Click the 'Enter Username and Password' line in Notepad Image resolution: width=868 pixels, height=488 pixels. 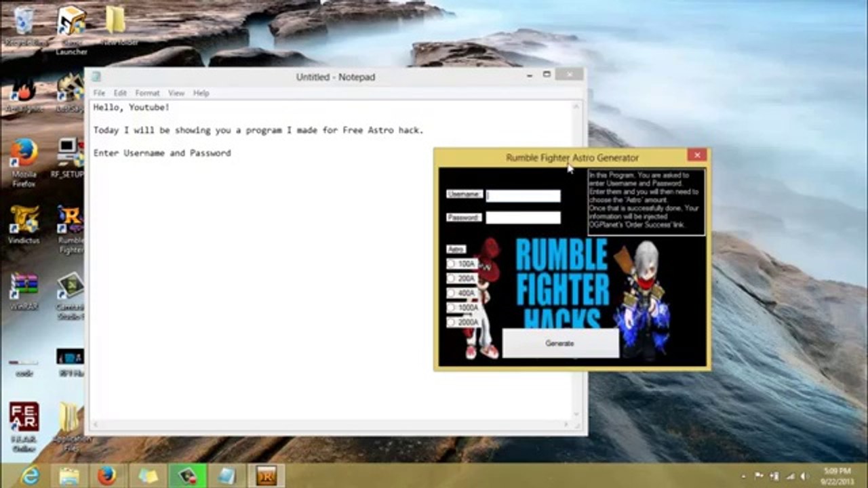coord(162,153)
